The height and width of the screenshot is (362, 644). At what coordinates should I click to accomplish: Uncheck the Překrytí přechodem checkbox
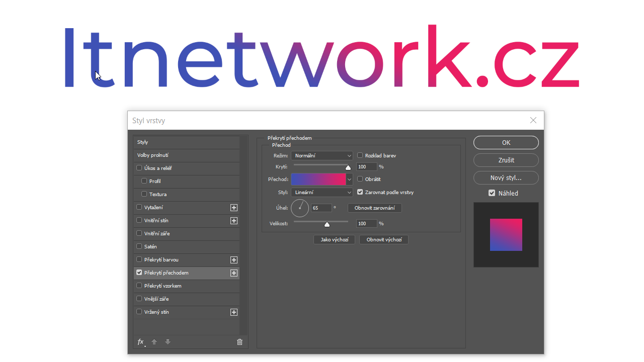pos(139,273)
